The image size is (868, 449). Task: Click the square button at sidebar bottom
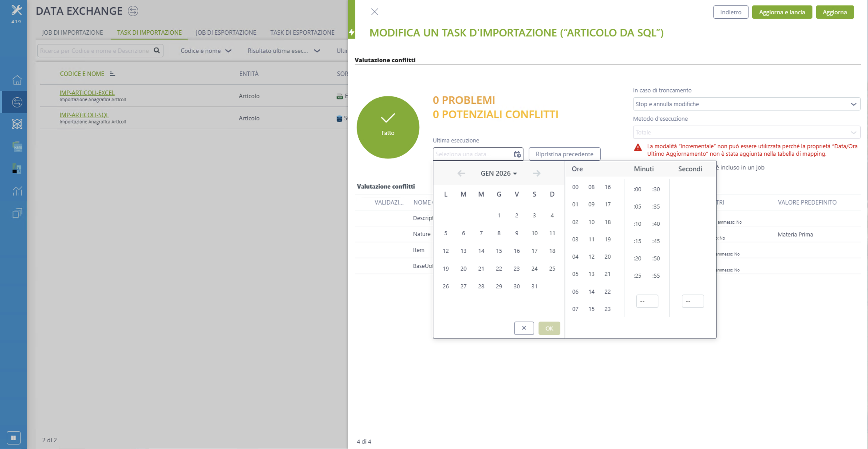coord(14,437)
